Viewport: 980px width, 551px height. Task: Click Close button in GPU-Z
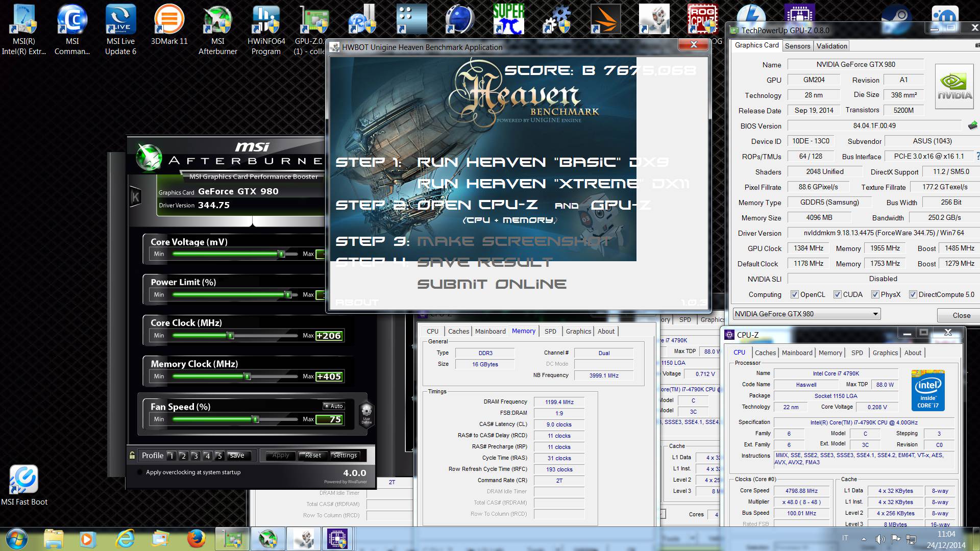click(961, 315)
